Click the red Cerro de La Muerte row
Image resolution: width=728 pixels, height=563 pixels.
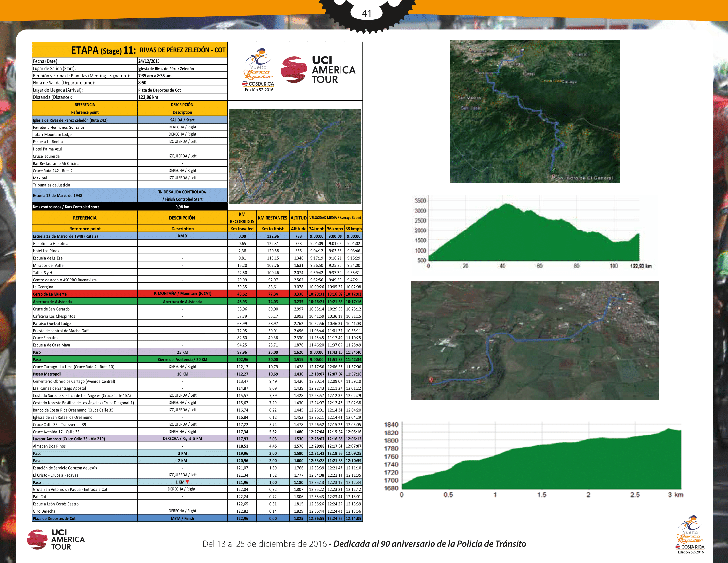[197, 294]
